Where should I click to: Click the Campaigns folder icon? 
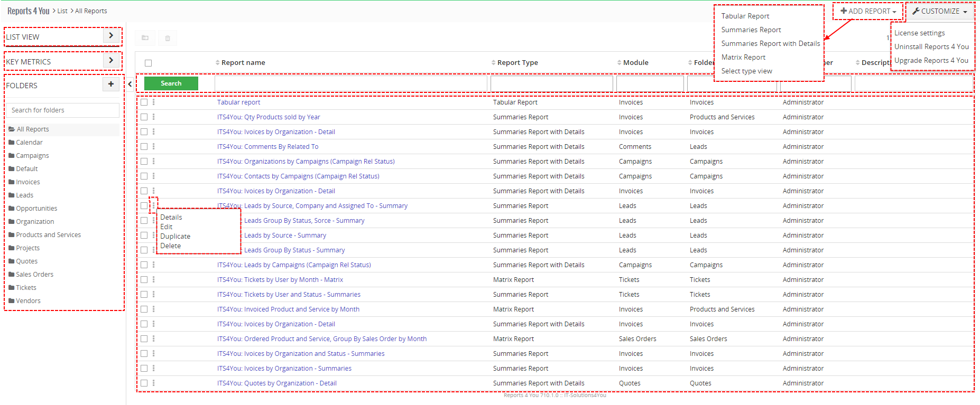pos(12,156)
